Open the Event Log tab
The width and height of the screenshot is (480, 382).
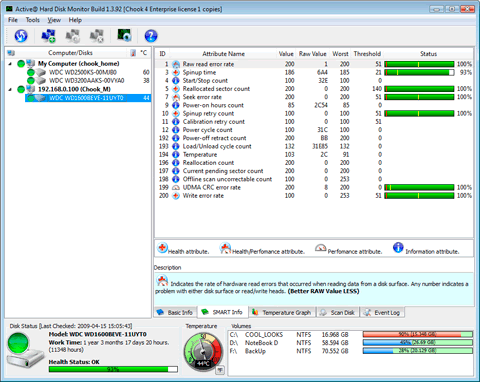click(382, 312)
